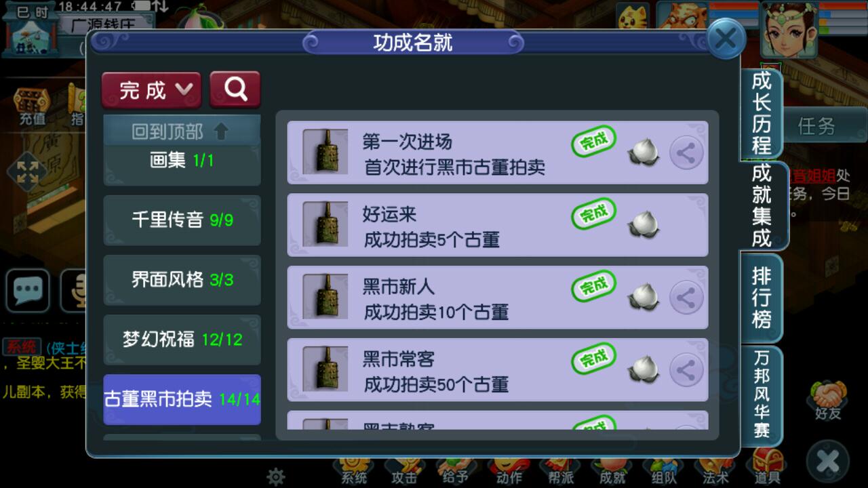The width and height of the screenshot is (868, 488).
Task: Click the expand arrows map icon
Action: click(27, 171)
